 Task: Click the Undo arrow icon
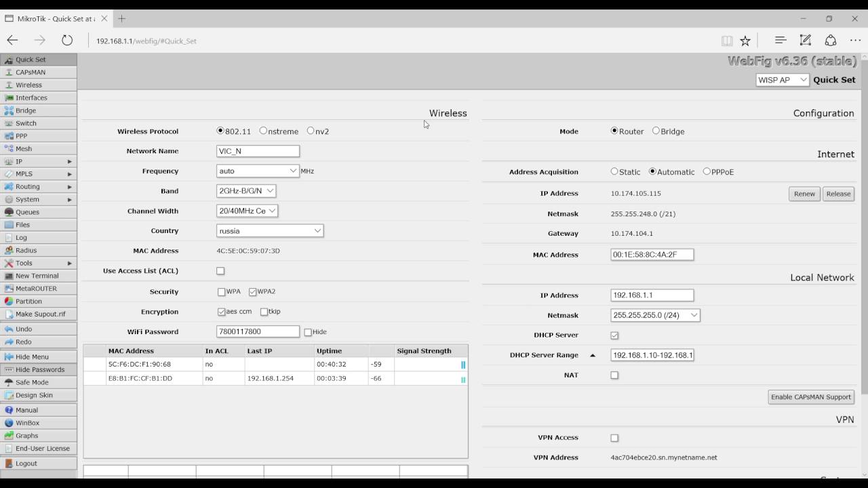(x=9, y=329)
